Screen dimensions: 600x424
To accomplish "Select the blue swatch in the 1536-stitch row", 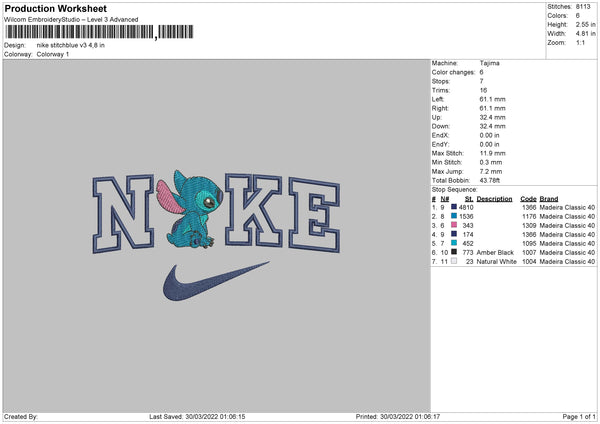I will [x=454, y=216].
